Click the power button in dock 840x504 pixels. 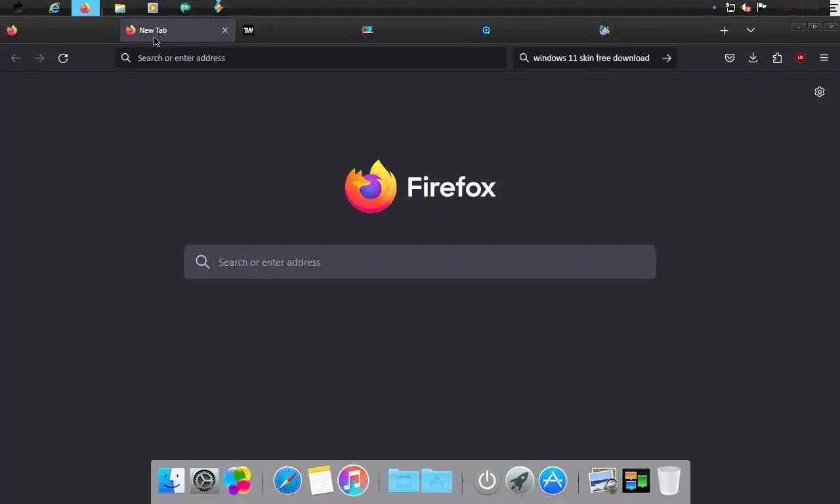(x=487, y=481)
